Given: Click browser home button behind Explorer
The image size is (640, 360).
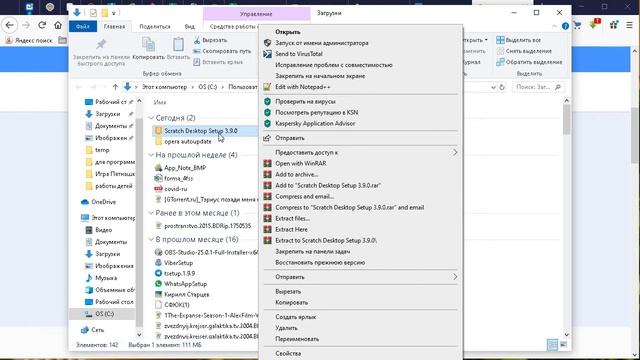Looking at the screenshot, I should coord(58,25).
